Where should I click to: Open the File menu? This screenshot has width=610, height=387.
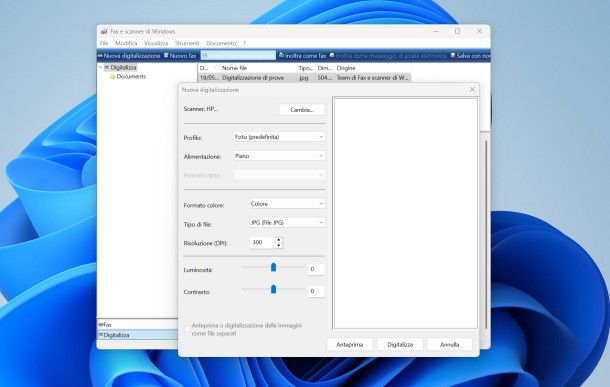point(104,43)
